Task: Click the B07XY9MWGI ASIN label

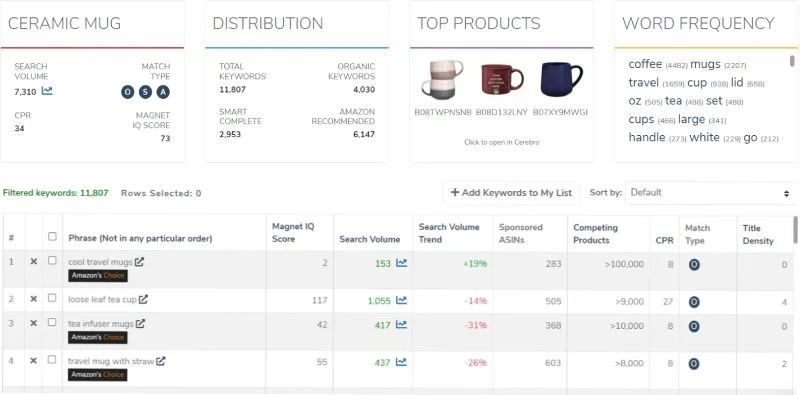Action: coord(560,112)
